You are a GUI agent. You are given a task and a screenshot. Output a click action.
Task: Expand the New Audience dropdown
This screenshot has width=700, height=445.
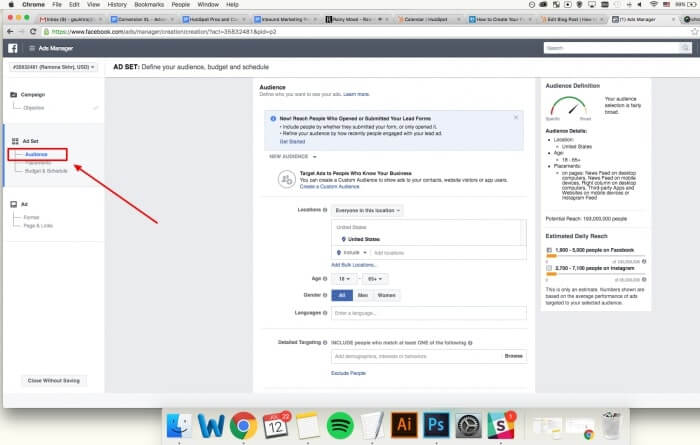293,157
